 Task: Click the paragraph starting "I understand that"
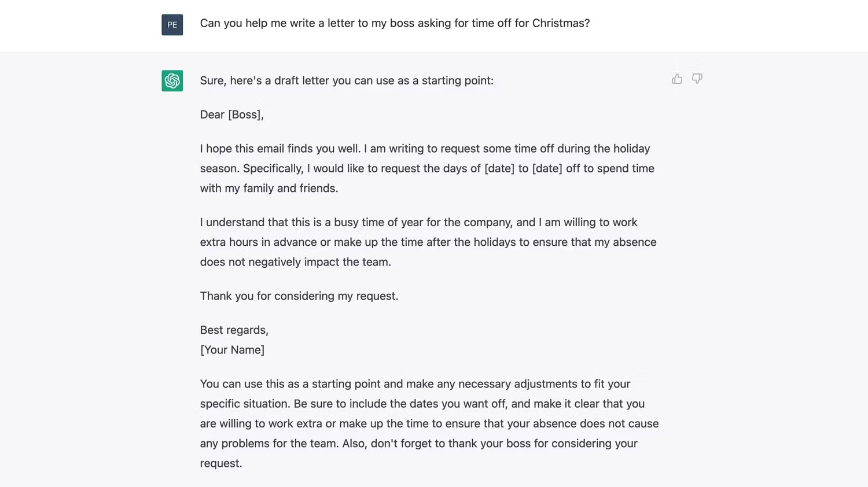coord(428,242)
